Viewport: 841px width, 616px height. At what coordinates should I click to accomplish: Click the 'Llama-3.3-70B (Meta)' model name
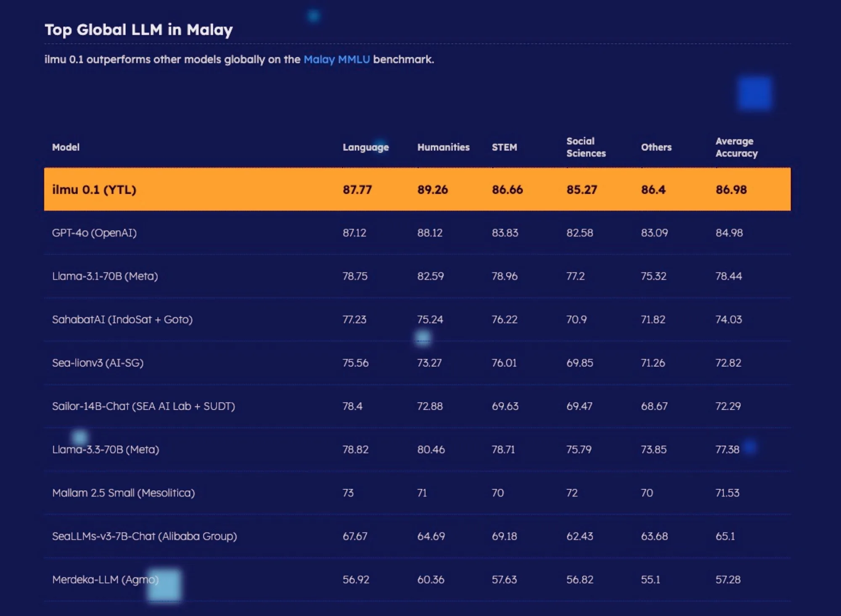pos(106,449)
